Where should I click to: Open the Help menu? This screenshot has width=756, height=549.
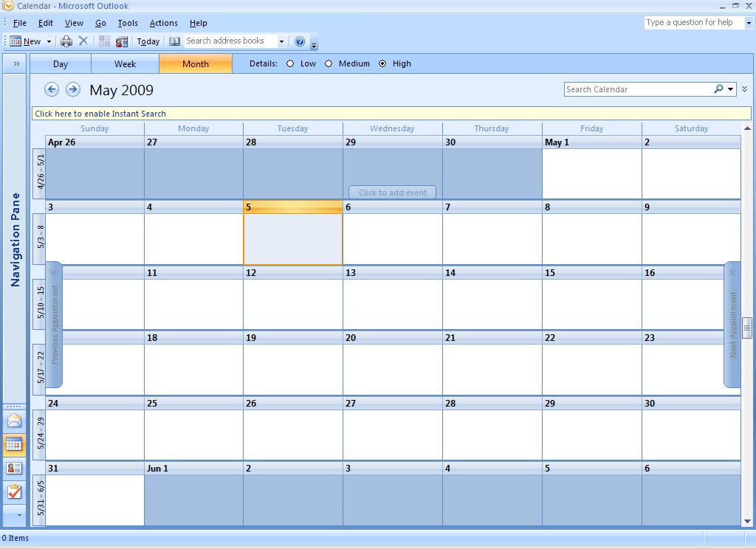coord(198,23)
